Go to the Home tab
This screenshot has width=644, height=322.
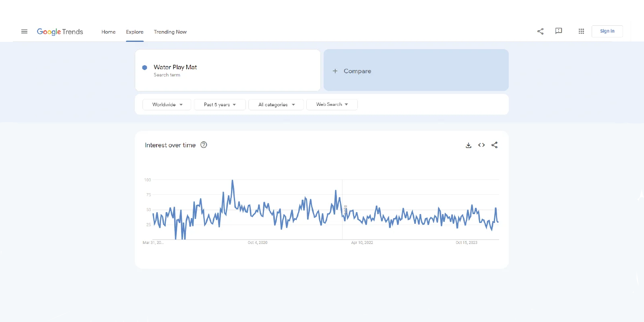click(108, 32)
